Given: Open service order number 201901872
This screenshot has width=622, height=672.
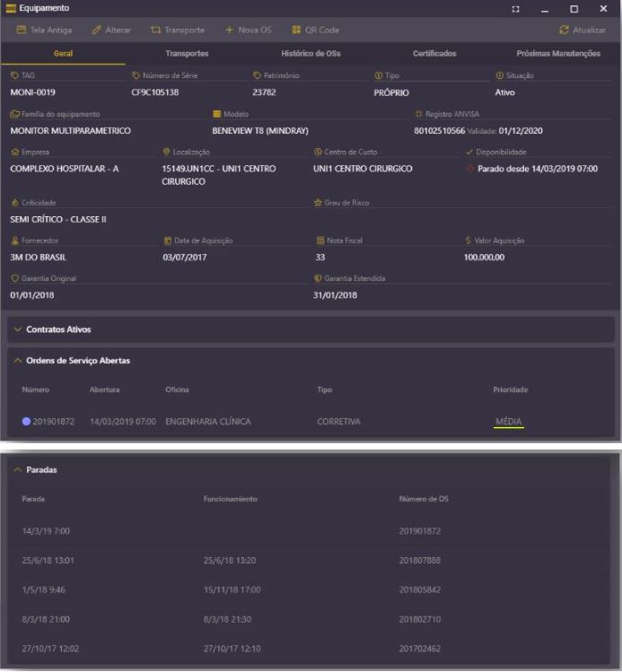Looking at the screenshot, I should (x=54, y=422).
